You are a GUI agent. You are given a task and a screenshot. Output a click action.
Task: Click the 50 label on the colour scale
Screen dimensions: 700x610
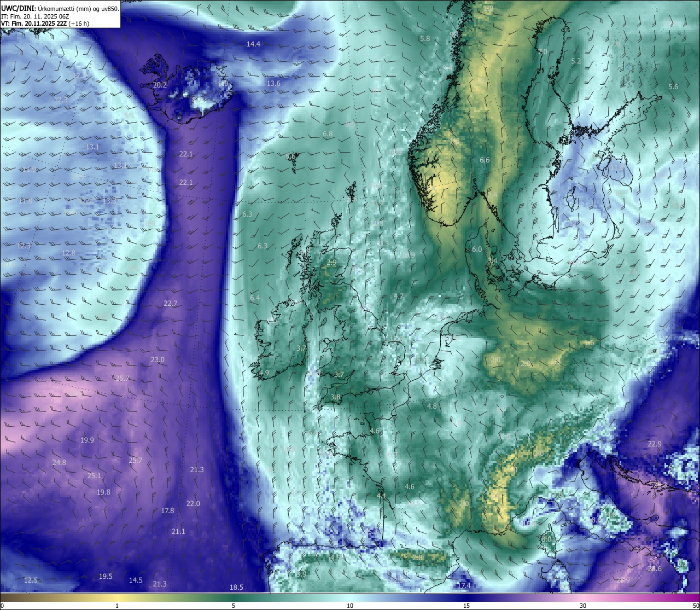tap(696, 606)
